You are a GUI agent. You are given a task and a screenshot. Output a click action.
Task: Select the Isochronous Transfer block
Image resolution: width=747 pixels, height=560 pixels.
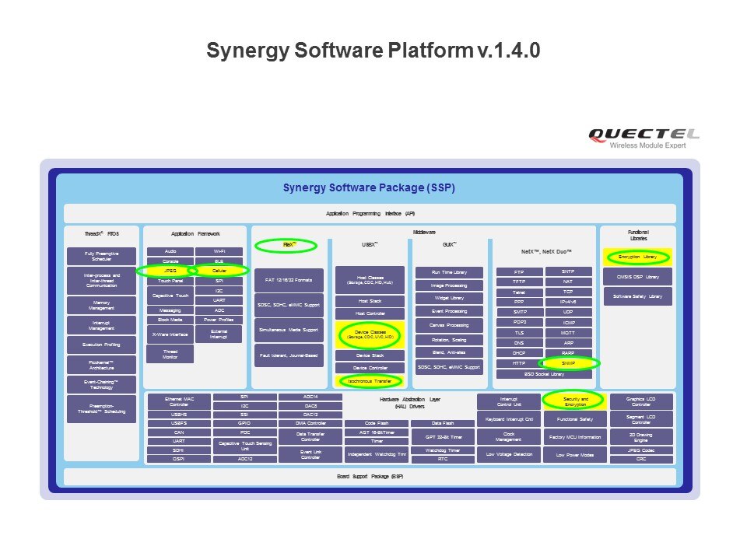[370, 381]
